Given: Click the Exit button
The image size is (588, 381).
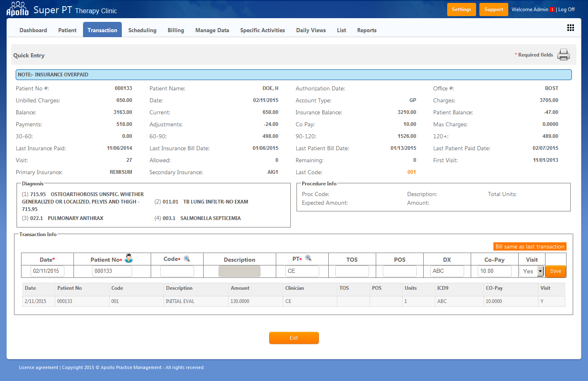Looking at the screenshot, I should click(x=294, y=338).
